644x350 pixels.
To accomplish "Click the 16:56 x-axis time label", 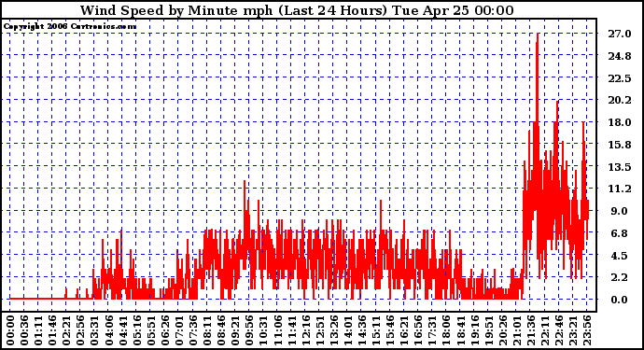I will coord(418,330).
